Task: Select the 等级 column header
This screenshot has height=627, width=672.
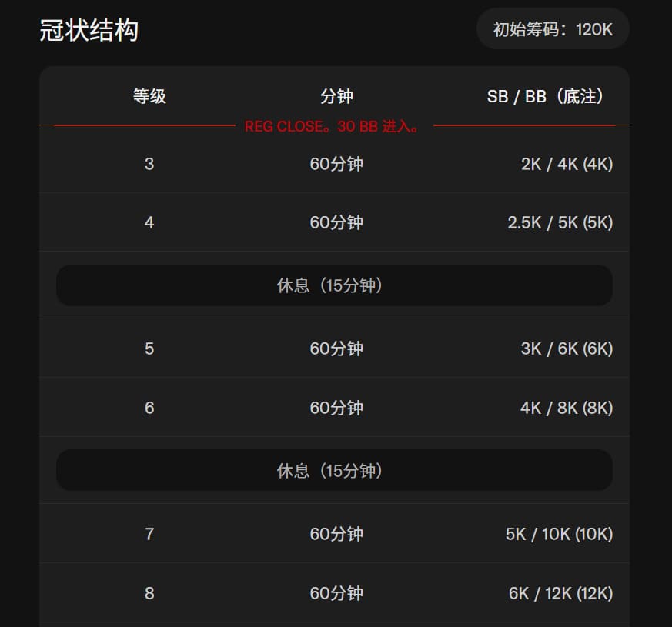Action: pyautogui.click(x=149, y=96)
